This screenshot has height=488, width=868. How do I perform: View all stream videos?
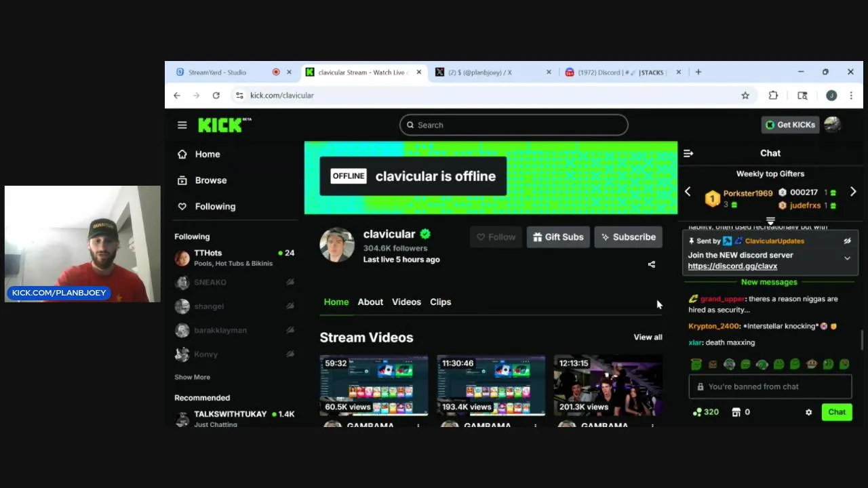point(648,337)
